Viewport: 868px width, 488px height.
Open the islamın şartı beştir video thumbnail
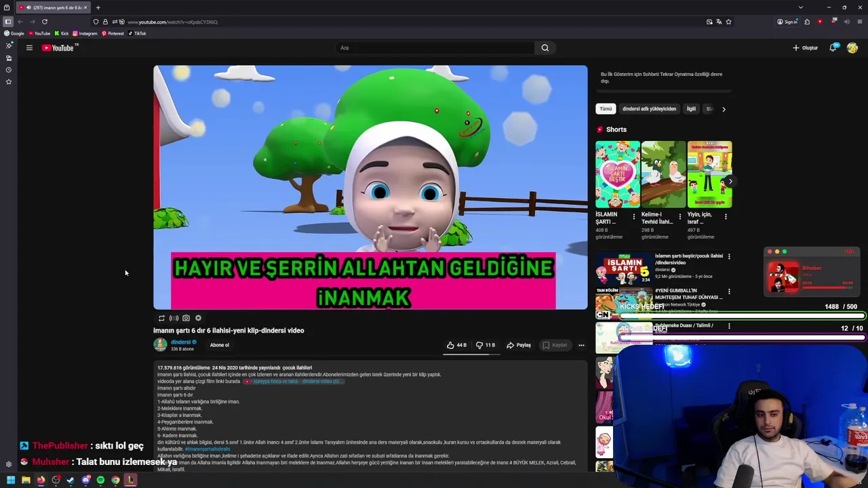(x=624, y=269)
